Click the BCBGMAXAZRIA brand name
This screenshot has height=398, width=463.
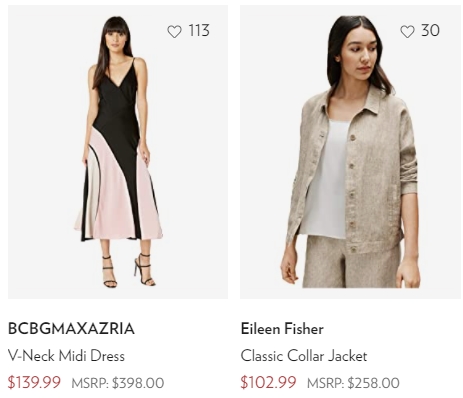pyautogui.click(x=71, y=329)
